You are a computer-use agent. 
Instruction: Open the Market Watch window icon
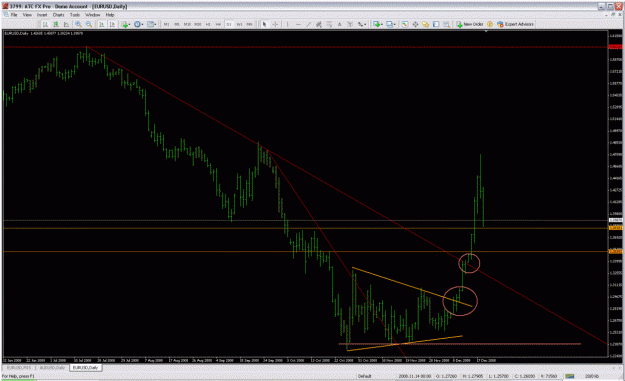405,24
